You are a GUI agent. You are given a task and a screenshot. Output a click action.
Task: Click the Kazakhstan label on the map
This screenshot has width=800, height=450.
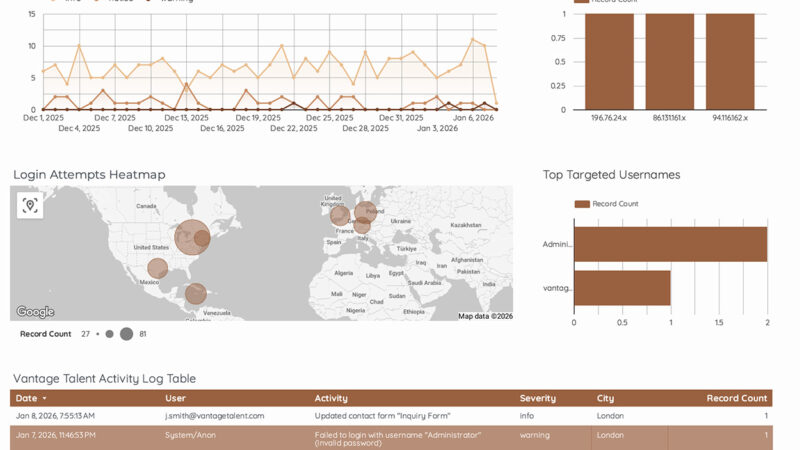click(x=466, y=225)
